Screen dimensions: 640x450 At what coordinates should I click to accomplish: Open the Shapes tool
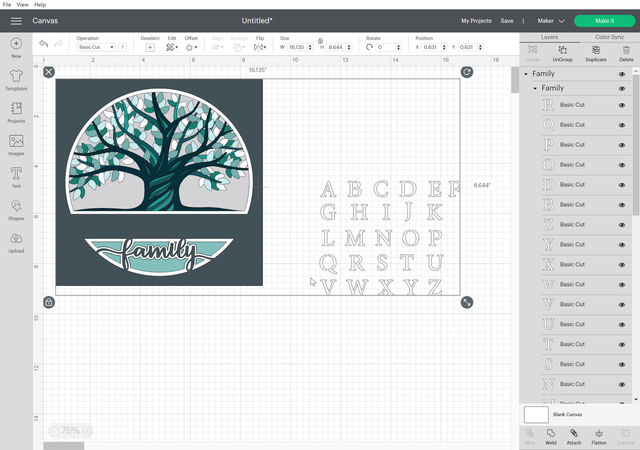click(16, 206)
